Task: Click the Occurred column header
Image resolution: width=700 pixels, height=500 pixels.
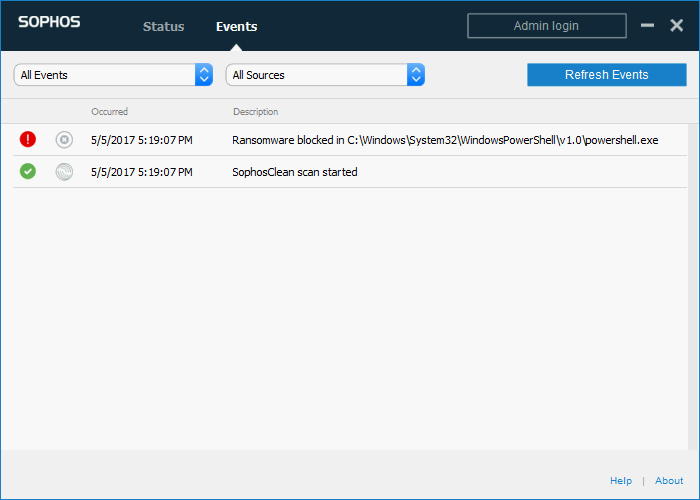Action: click(109, 112)
